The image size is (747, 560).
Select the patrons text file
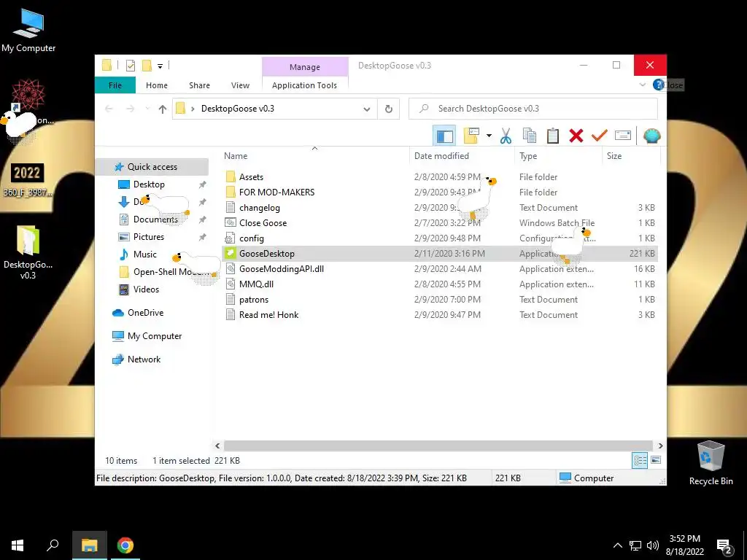[254, 300]
